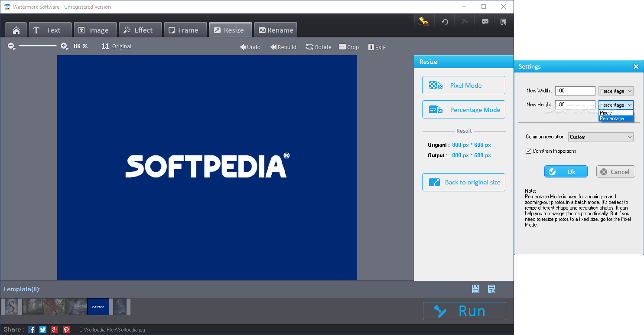Open the New Width unit dropdown
The height and width of the screenshot is (335, 644).
(x=616, y=91)
